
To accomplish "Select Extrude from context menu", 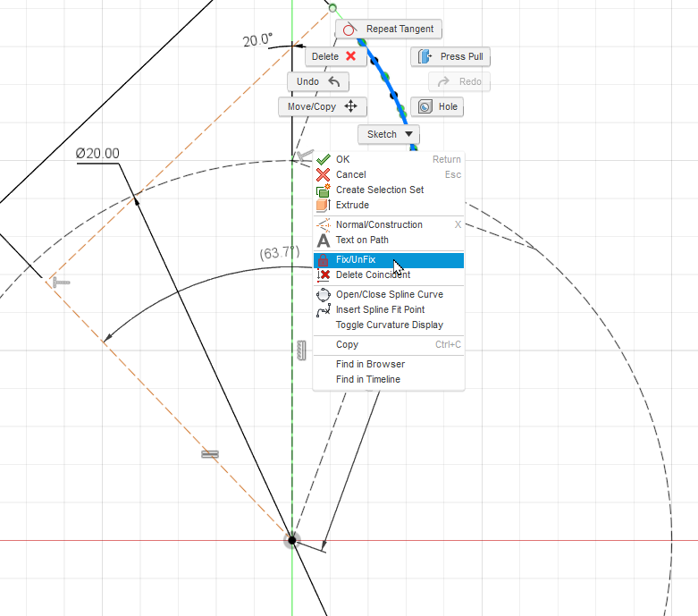I will click(x=352, y=205).
